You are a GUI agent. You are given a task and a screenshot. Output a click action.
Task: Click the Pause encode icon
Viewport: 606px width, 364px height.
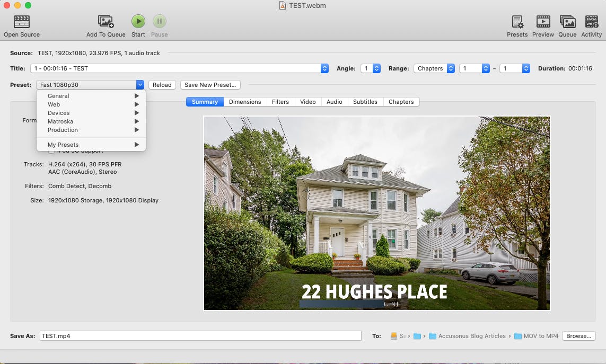159,22
